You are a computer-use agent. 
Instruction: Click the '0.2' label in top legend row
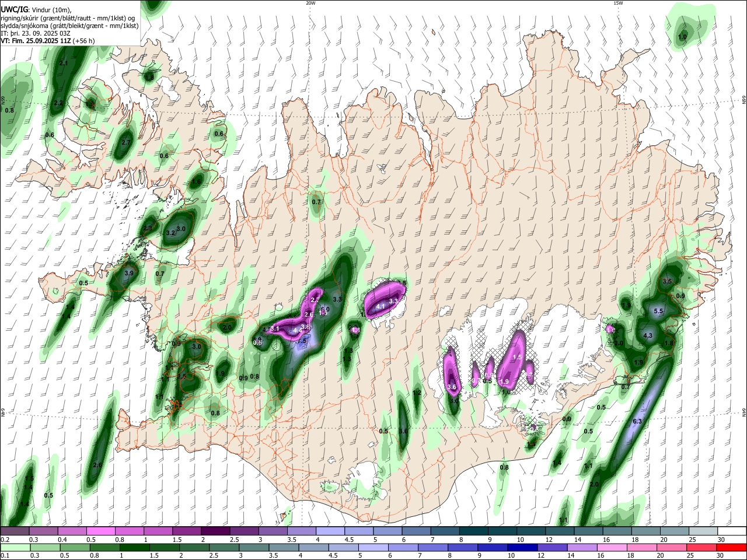point(5,540)
